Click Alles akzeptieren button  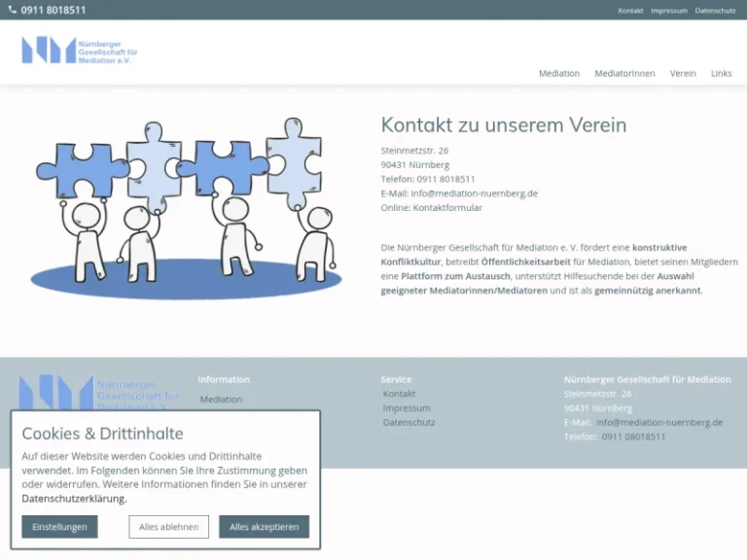tap(264, 527)
